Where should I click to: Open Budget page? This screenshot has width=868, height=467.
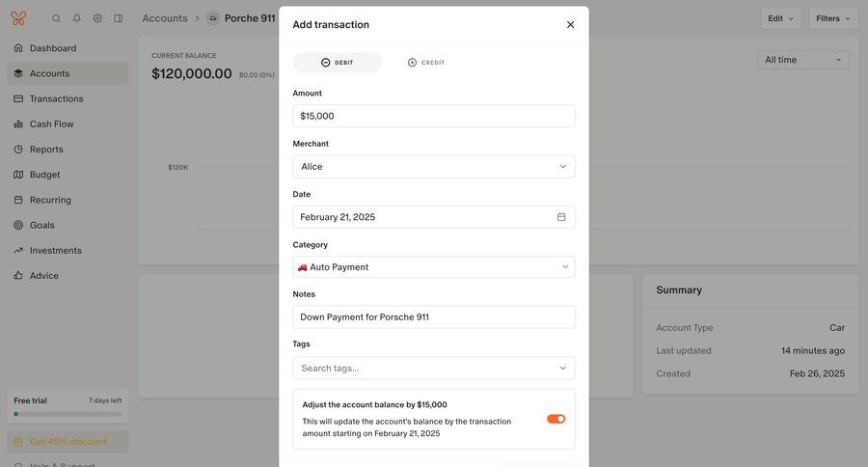pyautogui.click(x=68, y=175)
